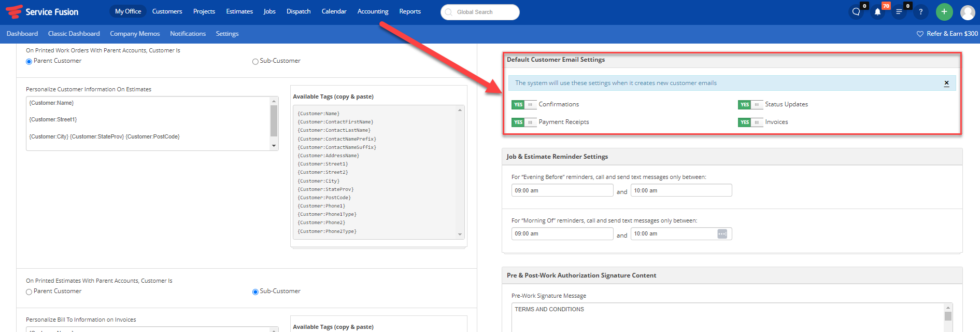Viewport: 980px width, 332px height.
Task: Click down arrow of estimates textarea scrollbar
Action: click(274, 146)
